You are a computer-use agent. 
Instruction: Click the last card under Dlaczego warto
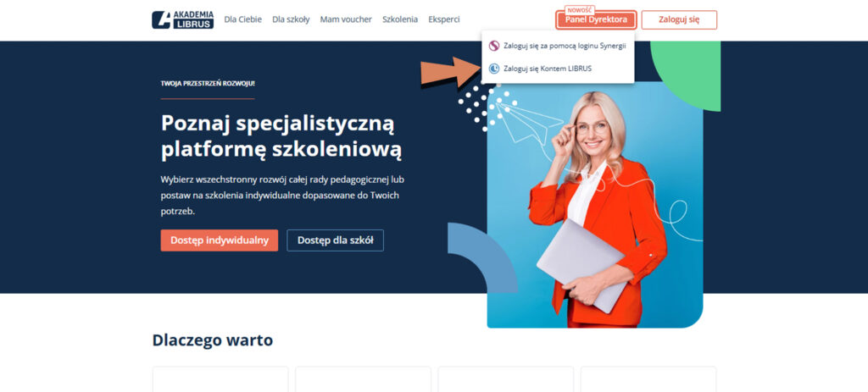[x=648, y=379]
